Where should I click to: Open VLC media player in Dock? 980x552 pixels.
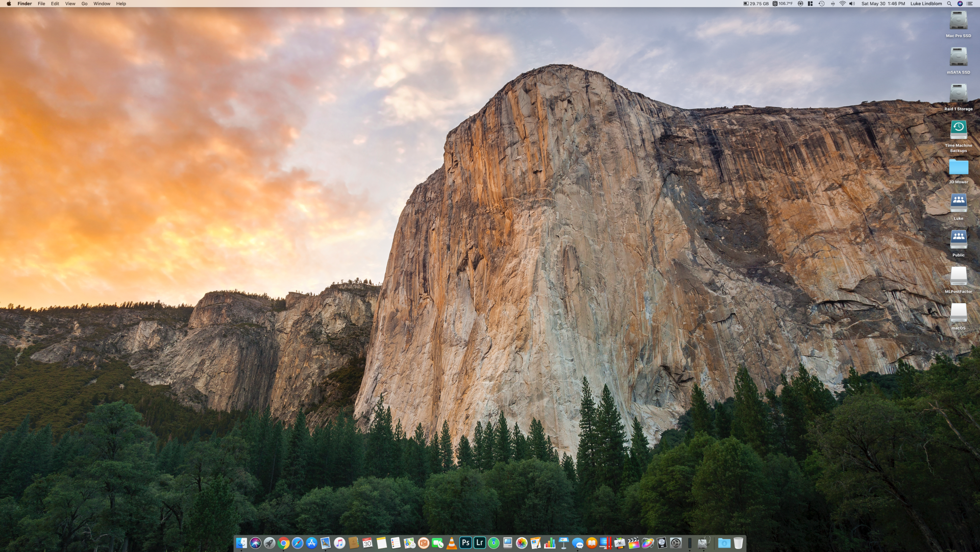click(452, 543)
